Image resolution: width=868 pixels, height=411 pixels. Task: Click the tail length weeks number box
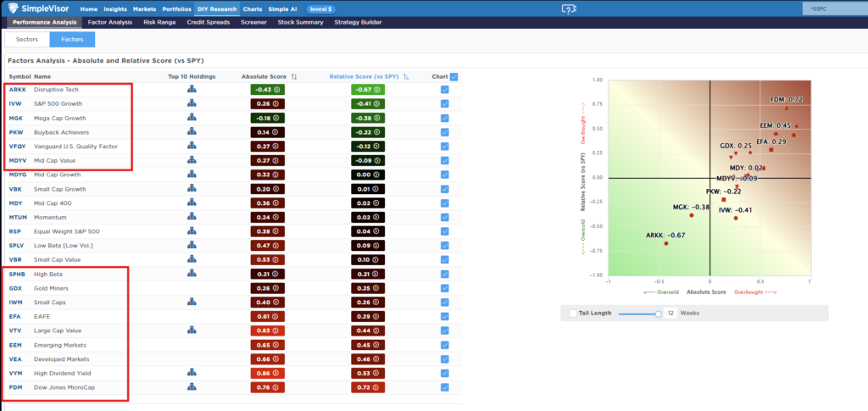670,313
